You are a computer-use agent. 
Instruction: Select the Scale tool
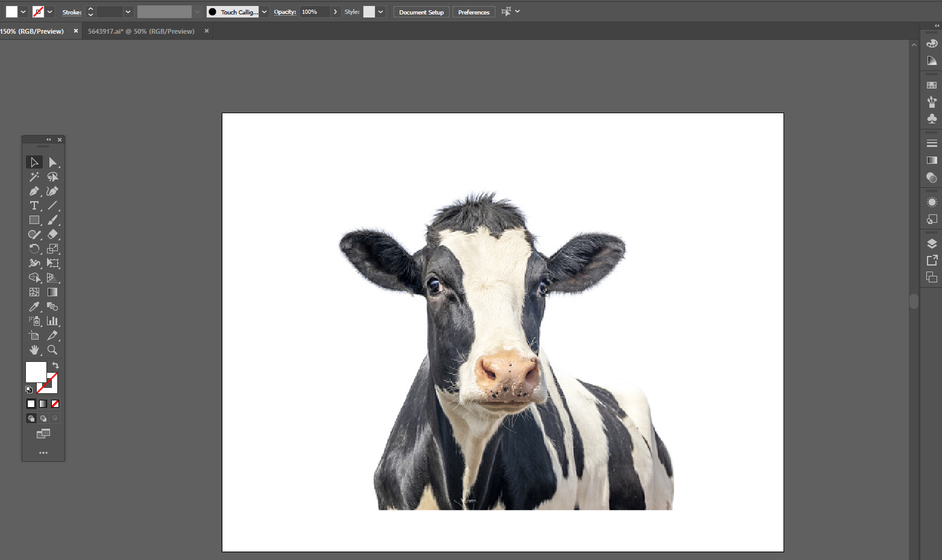(x=52, y=249)
